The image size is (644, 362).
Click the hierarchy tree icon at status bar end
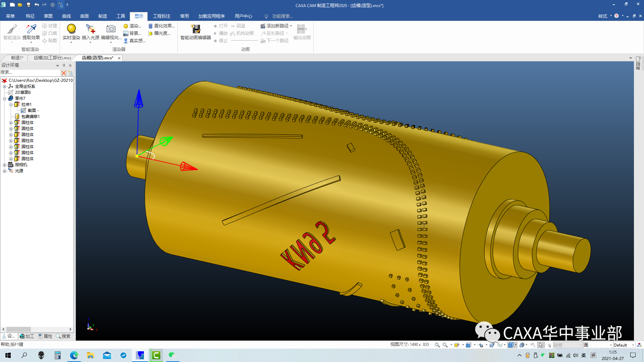pos(639,345)
